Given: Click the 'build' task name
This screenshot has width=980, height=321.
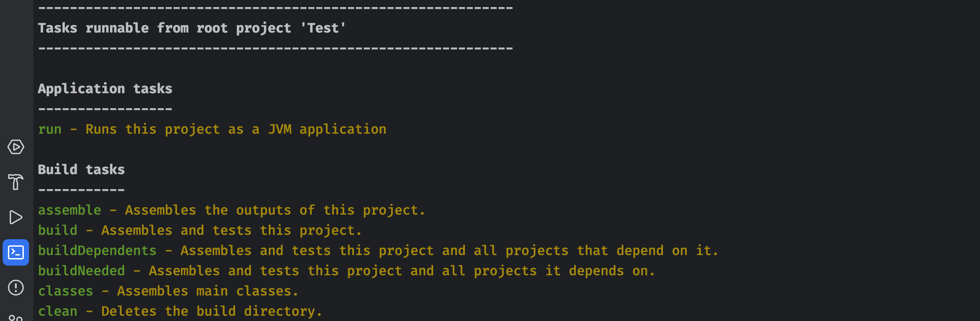Looking at the screenshot, I should [58, 230].
